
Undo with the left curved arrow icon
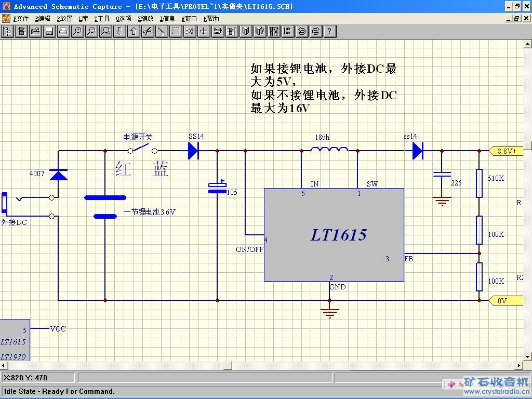point(302,32)
